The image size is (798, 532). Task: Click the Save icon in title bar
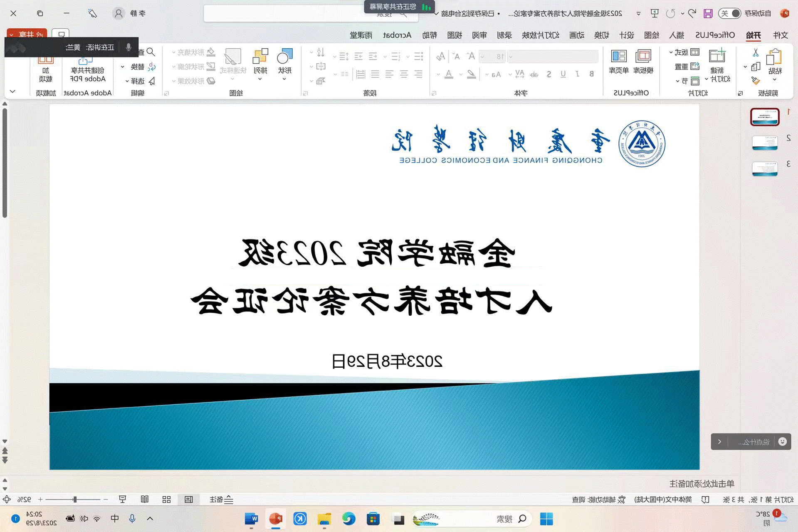coord(708,13)
